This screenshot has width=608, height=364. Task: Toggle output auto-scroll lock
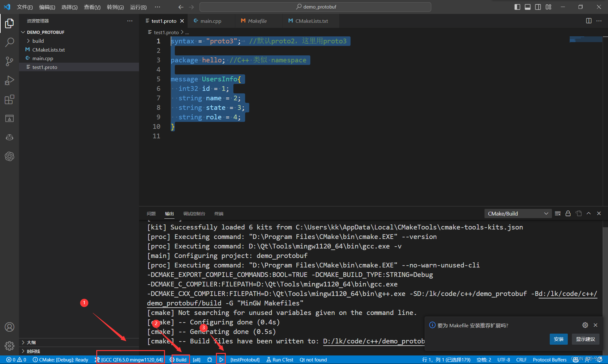click(568, 214)
